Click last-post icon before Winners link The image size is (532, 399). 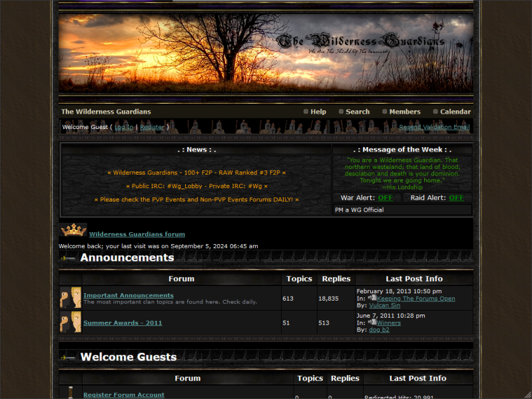coord(372,323)
